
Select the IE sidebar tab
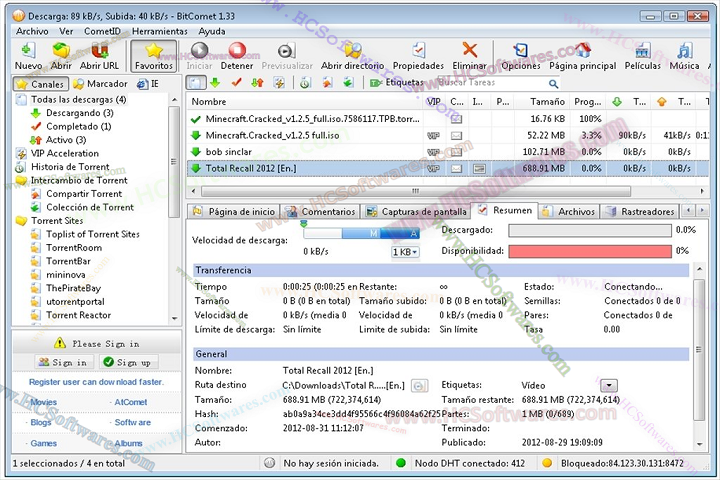(148, 84)
